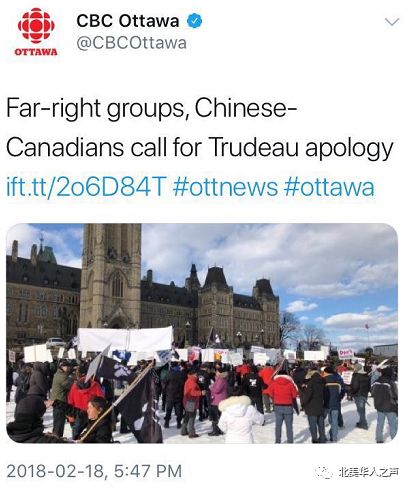Click the Chinese watermark text at bottom right
Image resolution: width=411 pixels, height=490 pixels.
[368, 472]
